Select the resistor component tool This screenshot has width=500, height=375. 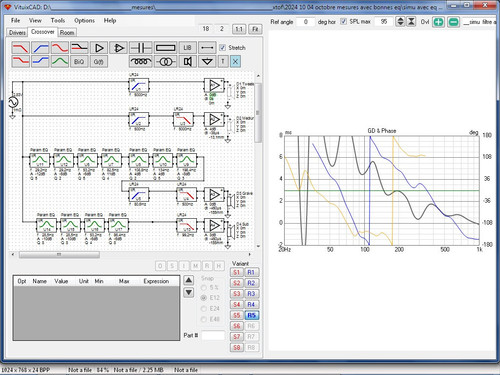[x=165, y=48]
